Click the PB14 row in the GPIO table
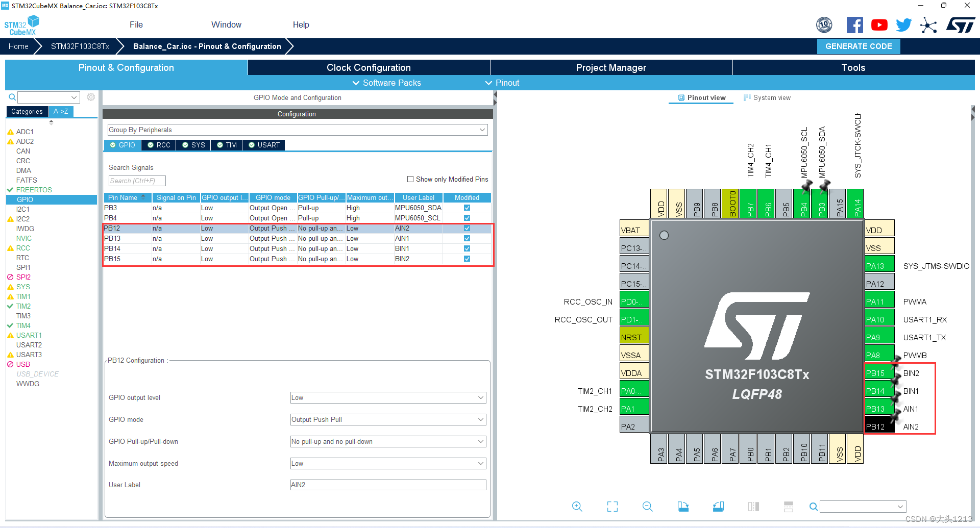Viewport: 980px width, 528px height. tap(298, 248)
